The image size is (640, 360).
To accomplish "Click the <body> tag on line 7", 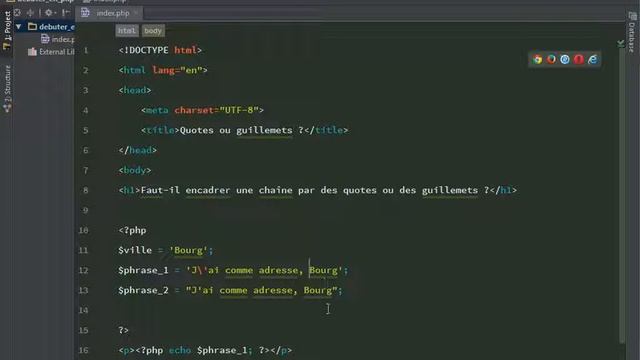I will coord(135,170).
